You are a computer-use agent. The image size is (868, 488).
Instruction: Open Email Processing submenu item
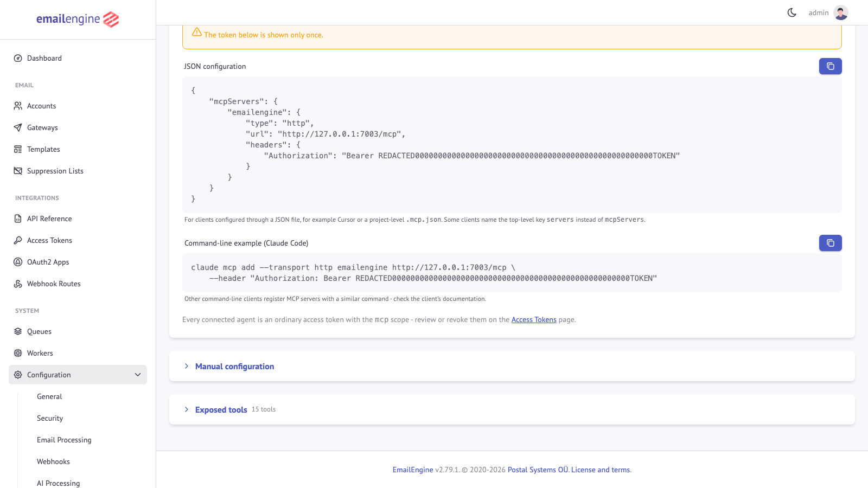64,440
